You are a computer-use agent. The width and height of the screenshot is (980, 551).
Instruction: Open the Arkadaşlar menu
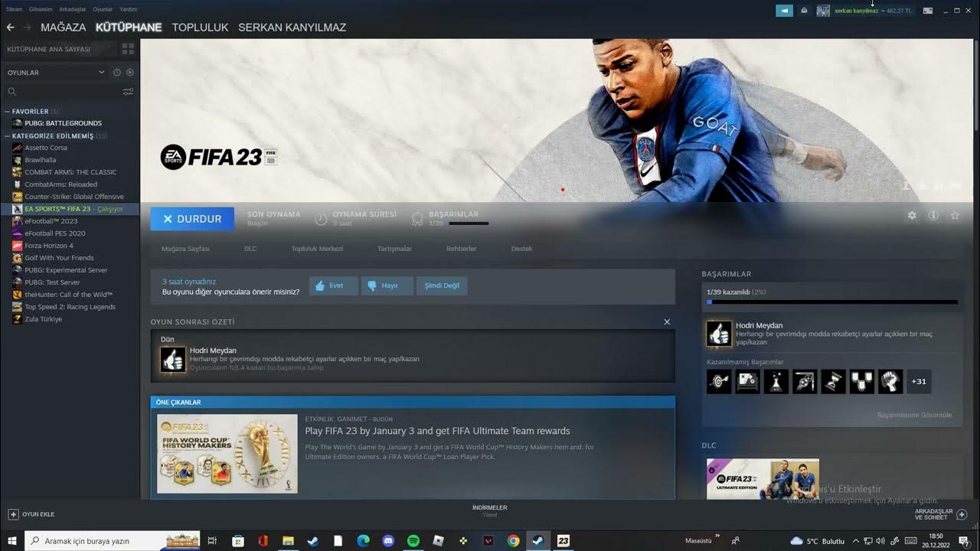[72, 9]
